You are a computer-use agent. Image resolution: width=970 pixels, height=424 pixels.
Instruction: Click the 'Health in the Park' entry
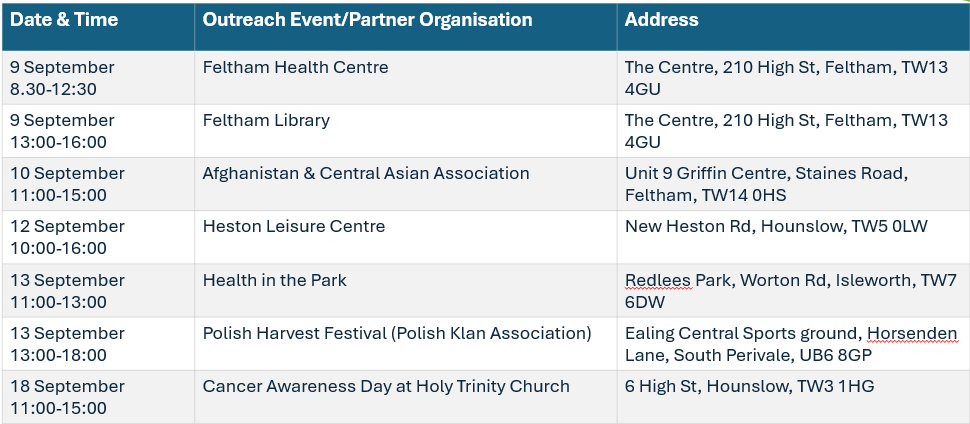[275, 280]
